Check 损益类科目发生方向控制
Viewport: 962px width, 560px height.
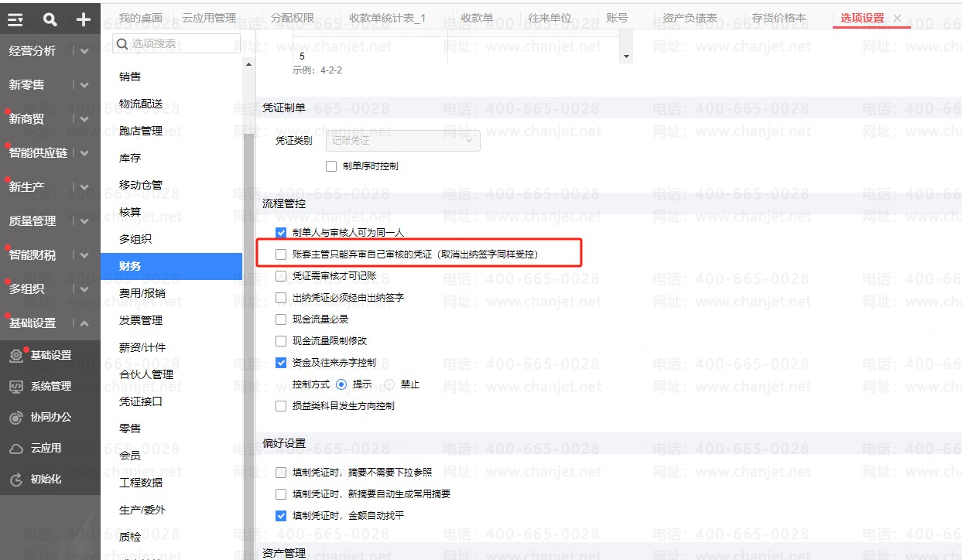tap(281, 405)
